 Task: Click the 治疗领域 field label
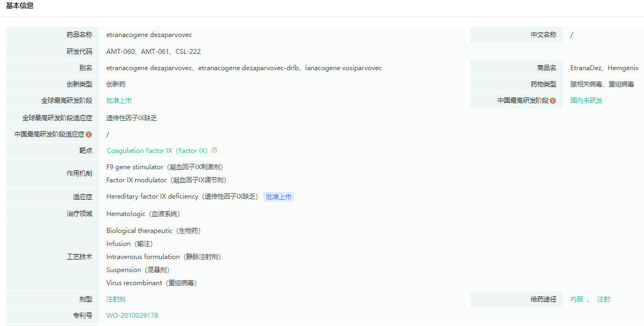click(x=79, y=214)
